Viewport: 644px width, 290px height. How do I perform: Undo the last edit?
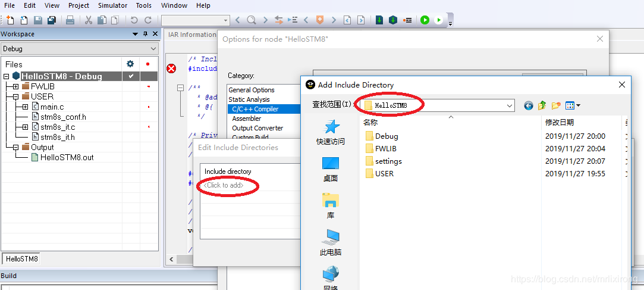(134, 20)
